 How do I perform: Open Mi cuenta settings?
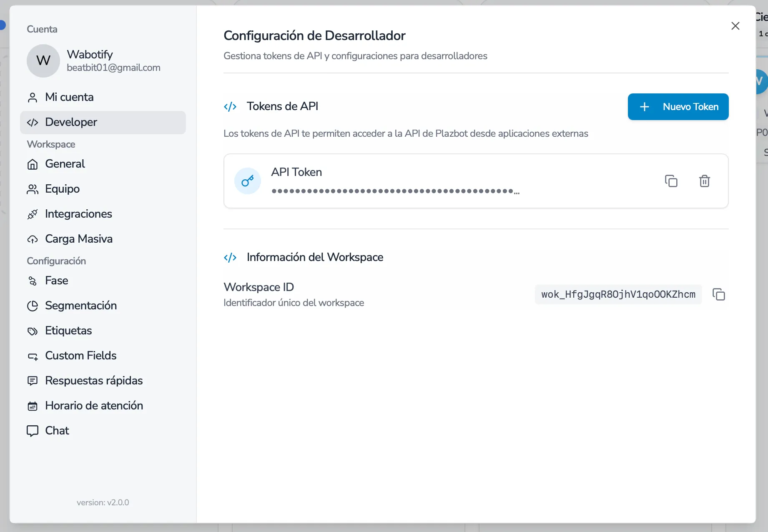tap(69, 97)
